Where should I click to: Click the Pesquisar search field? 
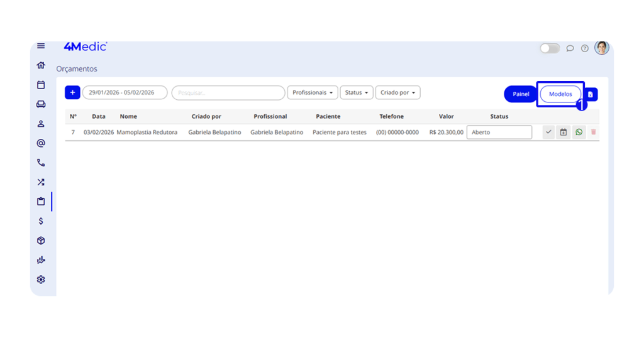228,92
